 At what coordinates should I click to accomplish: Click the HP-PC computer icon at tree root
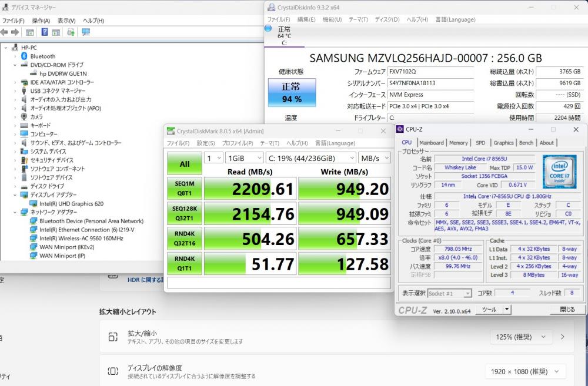click(15, 48)
